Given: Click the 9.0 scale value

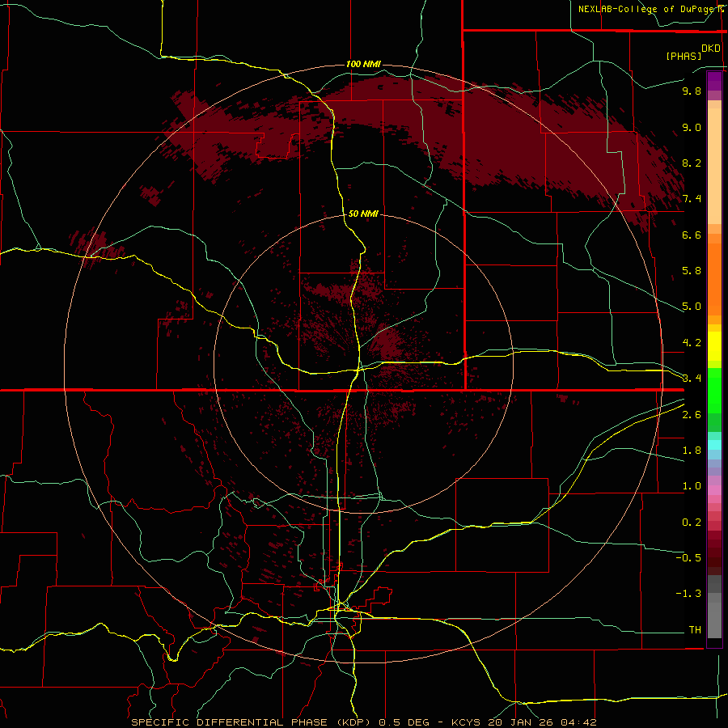Looking at the screenshot, I should tap(692, 127).
